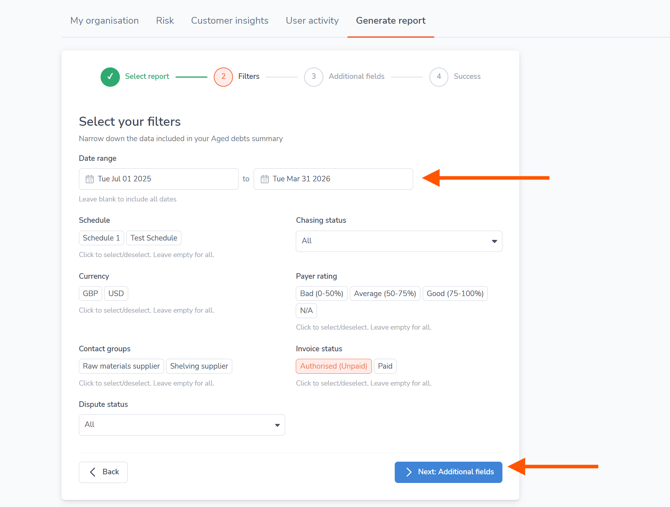
Task: Click the green checkmark Select report step
Action: [110, 77]
